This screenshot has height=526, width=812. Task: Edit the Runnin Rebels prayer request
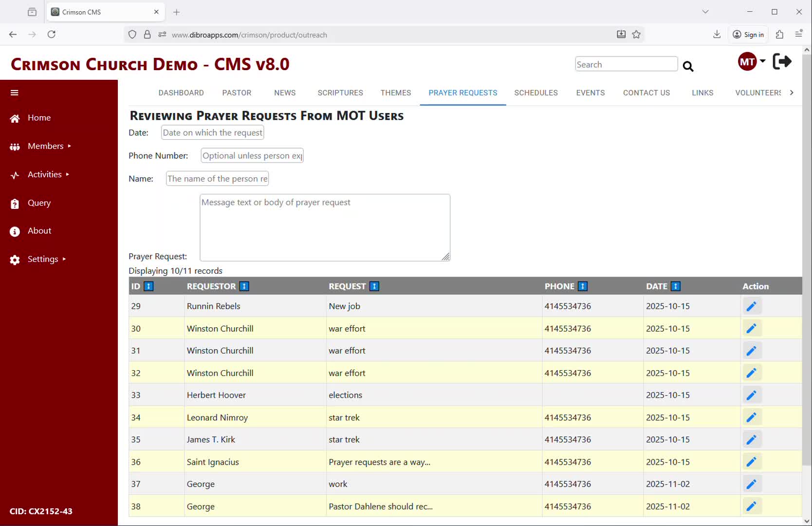coord(751,306)
